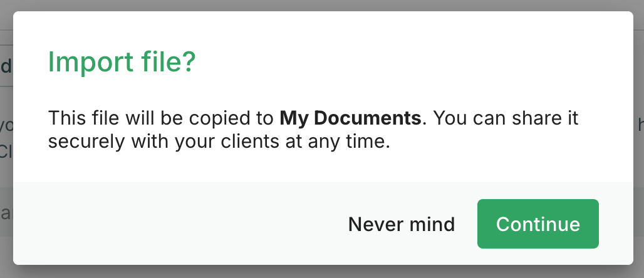Screen dimensions: 644x278
Task: Click the word 'file?' in the title
Action: coord(165,62)
